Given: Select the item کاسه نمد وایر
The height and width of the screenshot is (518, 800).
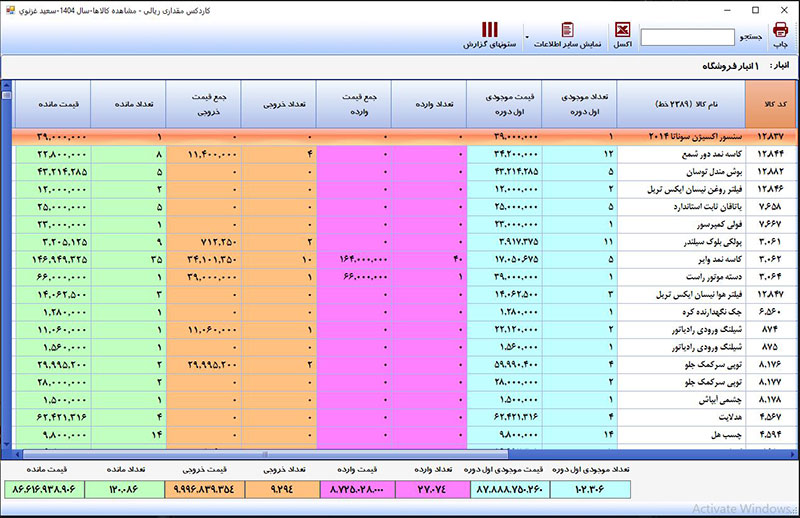Looking at the screenshot, I should coord(720,259).
